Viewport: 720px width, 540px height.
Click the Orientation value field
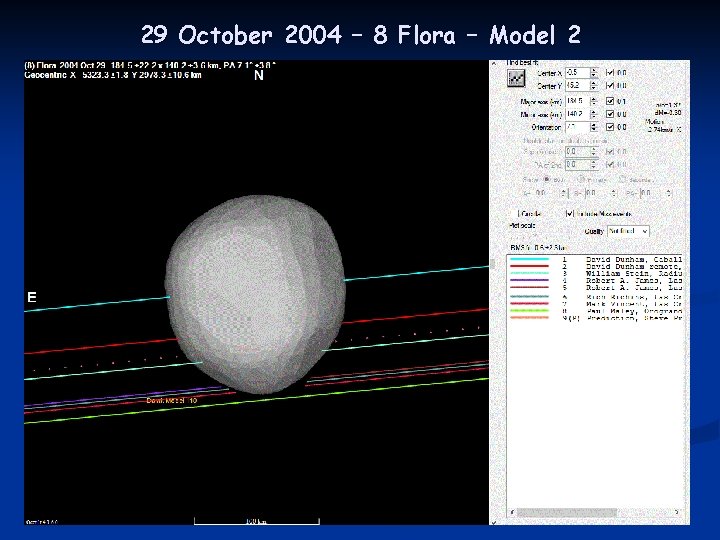(x=575, y=127)
